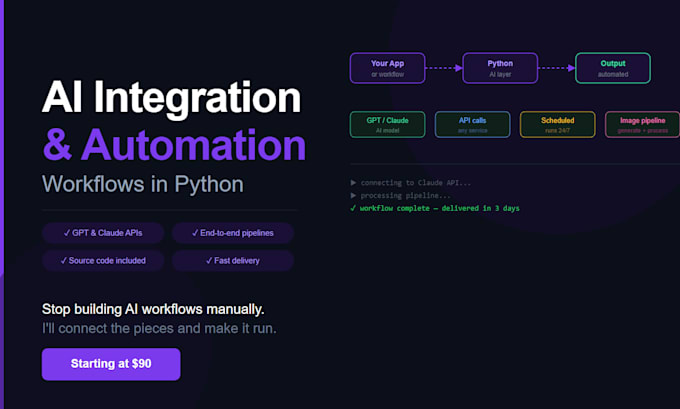Select the 'Scheduled' runs 24/7 card
This screenshot has height=409, width=680.
(x=557, y=124)
